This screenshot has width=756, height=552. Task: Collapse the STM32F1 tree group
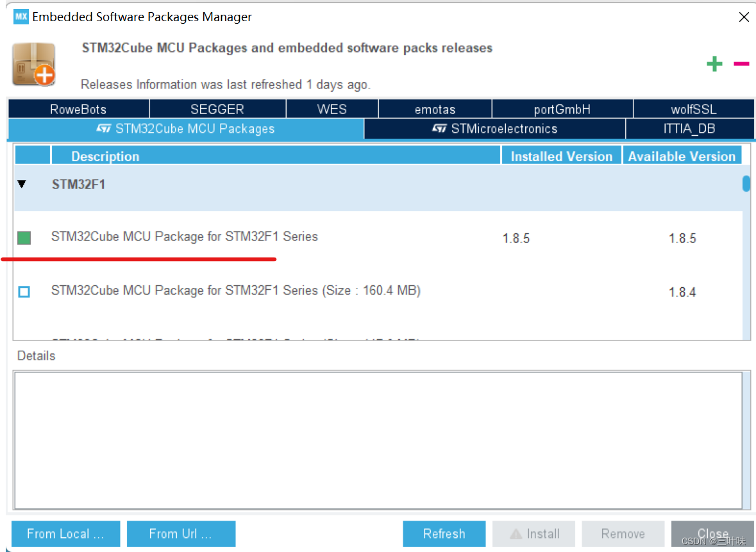pyautogui.click(x=22, y=184)
